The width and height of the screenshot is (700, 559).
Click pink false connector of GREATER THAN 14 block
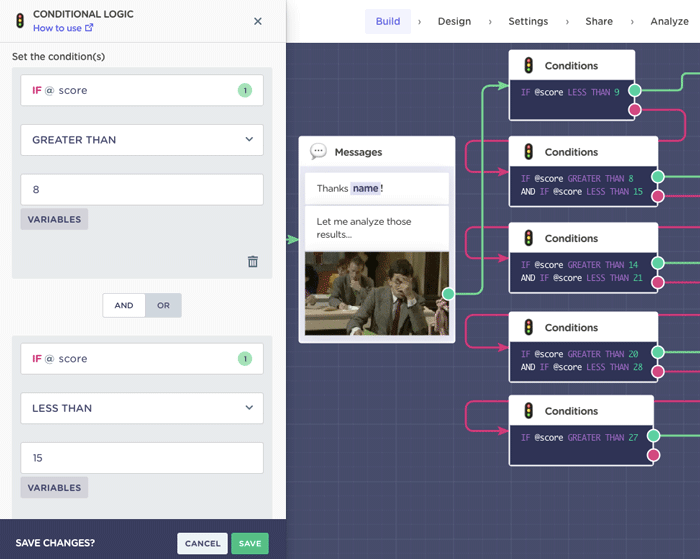coord(658,282)
